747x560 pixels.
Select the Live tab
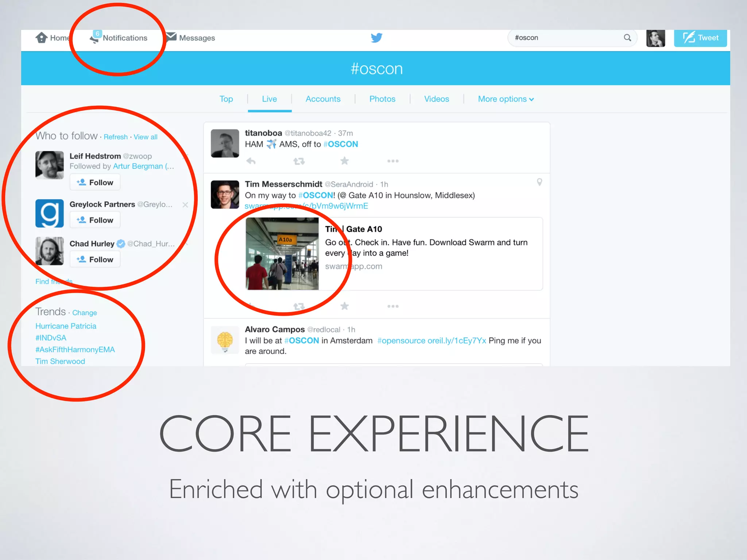point(270,99)
